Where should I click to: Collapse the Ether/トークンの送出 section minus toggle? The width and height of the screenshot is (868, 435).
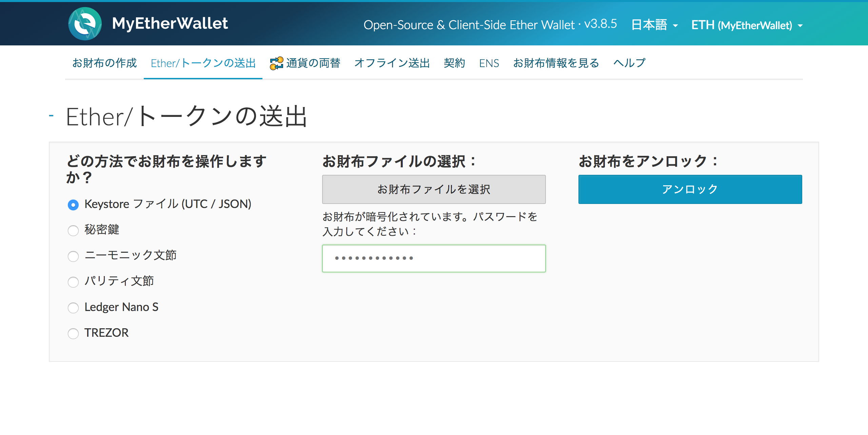pyautogui.click(x=51, y=116)
